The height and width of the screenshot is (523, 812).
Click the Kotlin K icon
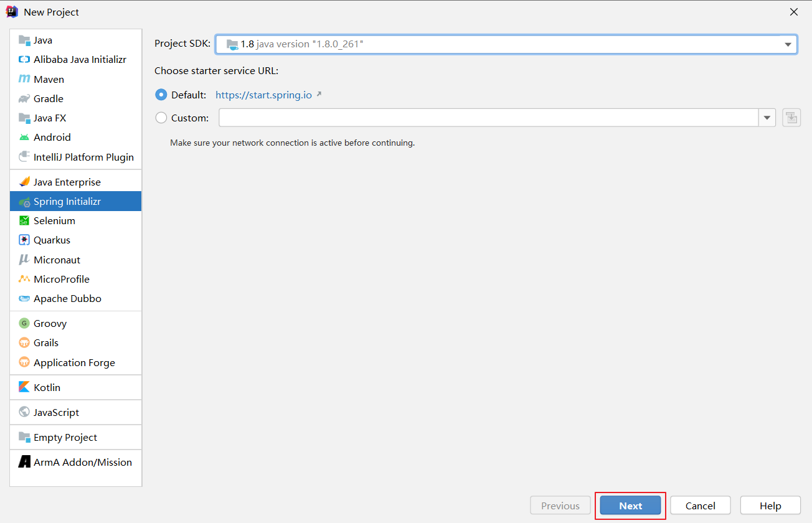pos(24,387)
